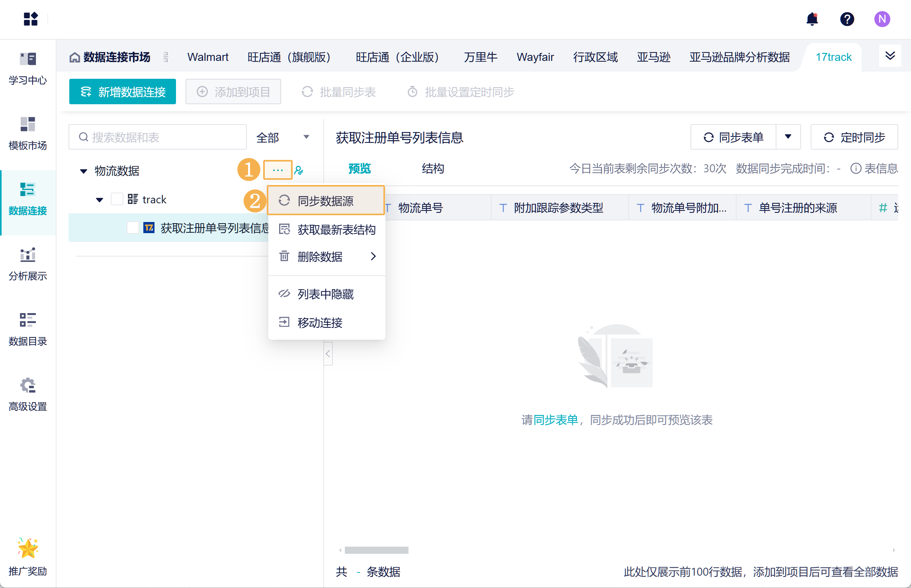Select 同步数据源 from the context menu
911x588 pixels.
(325, 201)
